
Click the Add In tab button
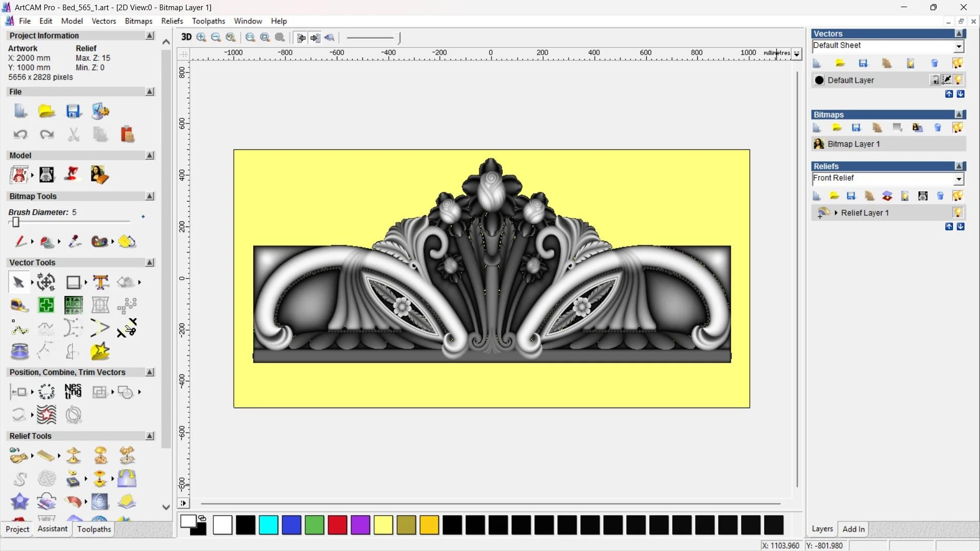[853, 529]
